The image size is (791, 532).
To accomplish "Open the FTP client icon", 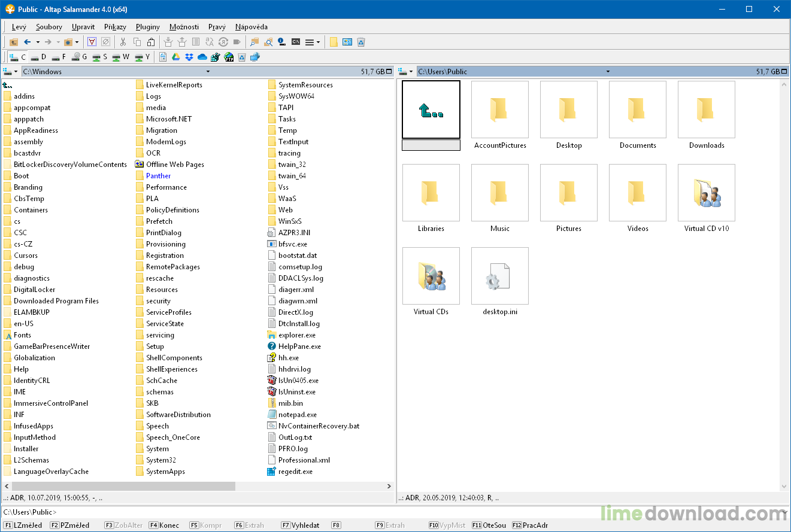I will click(x=229, y=57).
